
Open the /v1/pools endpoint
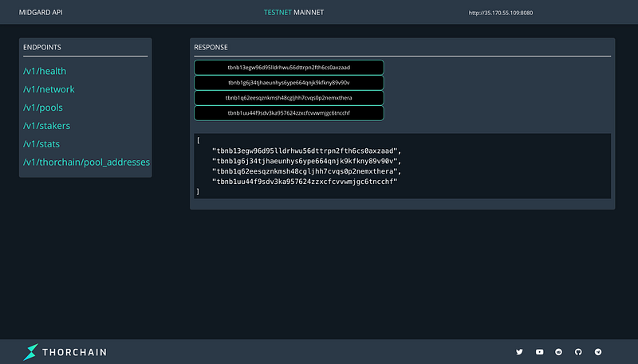click(43, 108)
